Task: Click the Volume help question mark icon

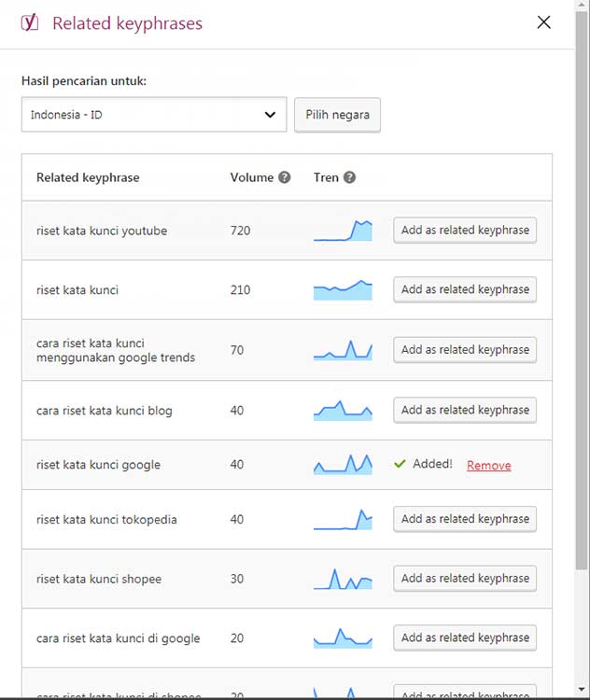Action: click(x=285, y=177)
